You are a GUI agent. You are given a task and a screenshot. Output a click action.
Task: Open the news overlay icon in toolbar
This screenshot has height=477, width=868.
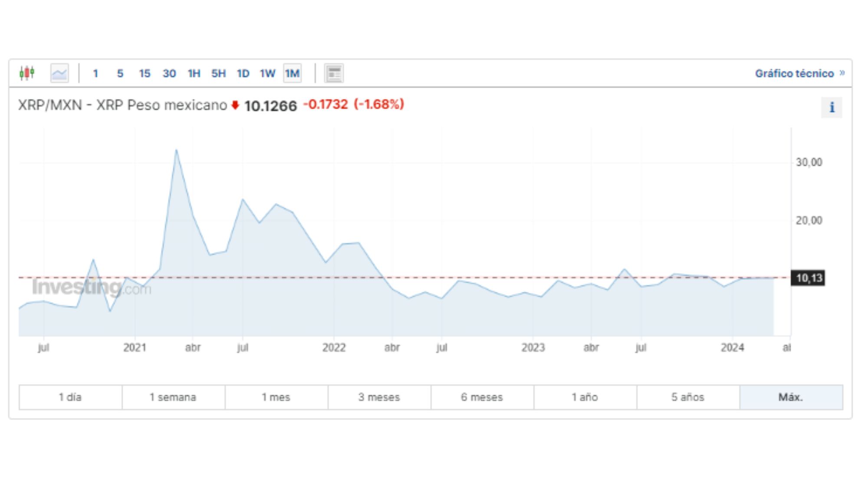pos(334,73)
